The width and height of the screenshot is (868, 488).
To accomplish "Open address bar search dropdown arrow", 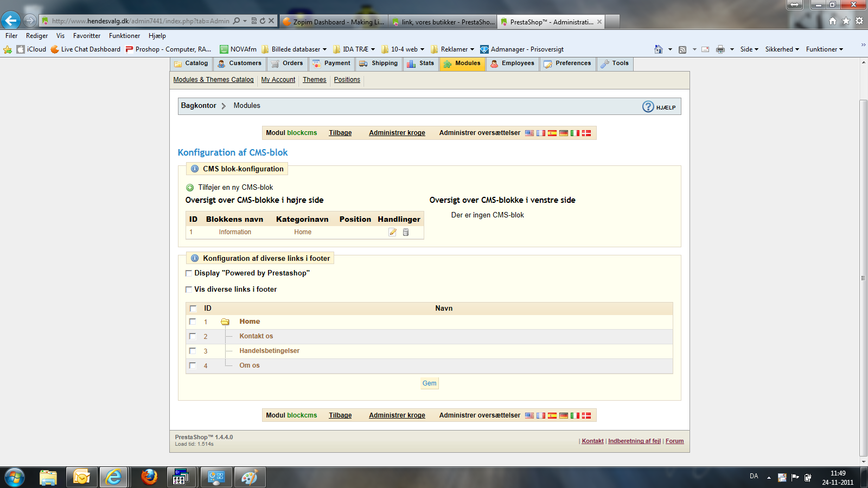I will tap(245, 21).
